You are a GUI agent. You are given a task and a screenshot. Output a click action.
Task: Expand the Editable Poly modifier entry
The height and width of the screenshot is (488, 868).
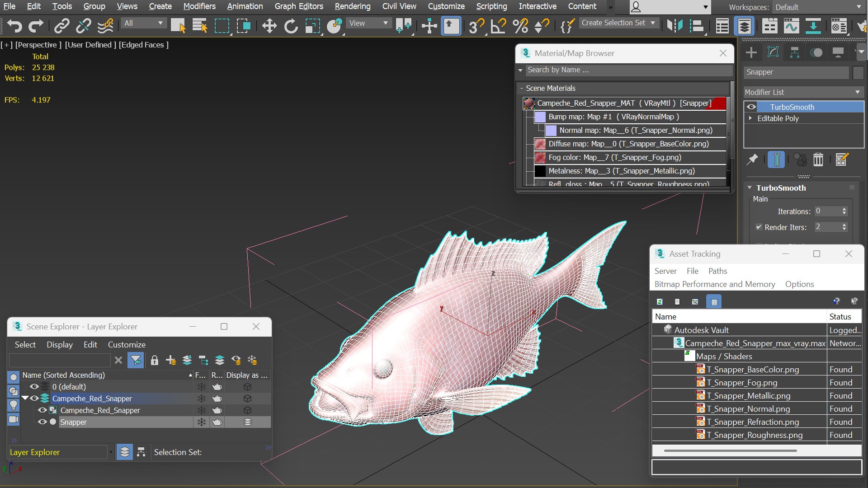point(750,118)
